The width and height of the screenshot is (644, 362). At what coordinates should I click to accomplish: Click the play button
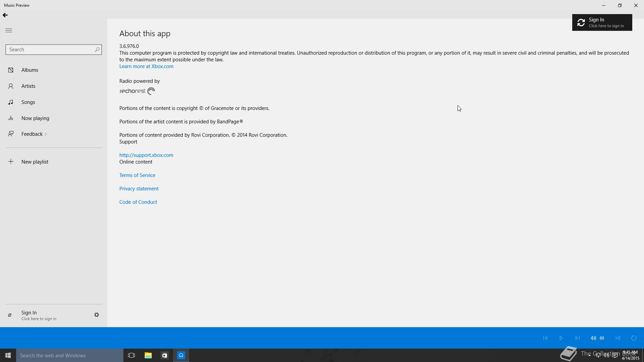[x=561, y=338]
